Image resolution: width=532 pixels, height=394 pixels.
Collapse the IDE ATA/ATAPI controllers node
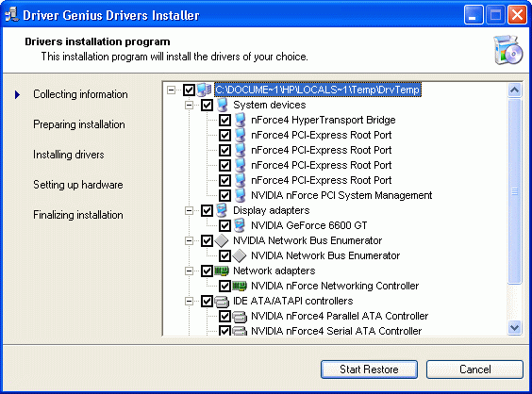click(x=189, y=301)
